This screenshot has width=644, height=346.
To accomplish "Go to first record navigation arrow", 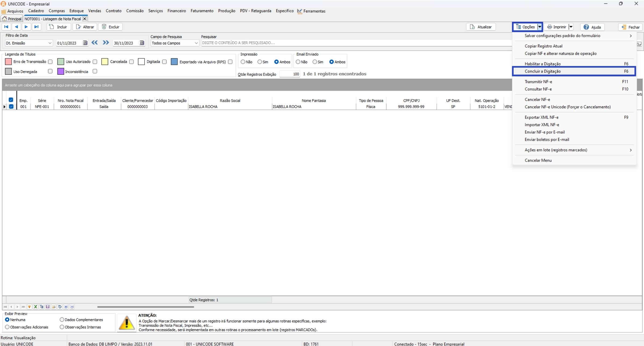I will point(6,27).
